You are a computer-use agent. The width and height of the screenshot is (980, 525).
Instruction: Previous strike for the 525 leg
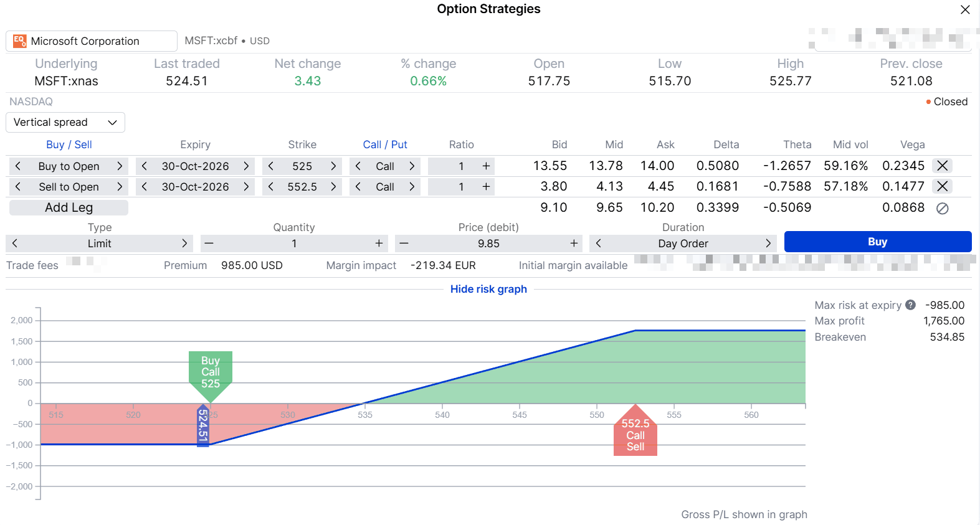271,166
